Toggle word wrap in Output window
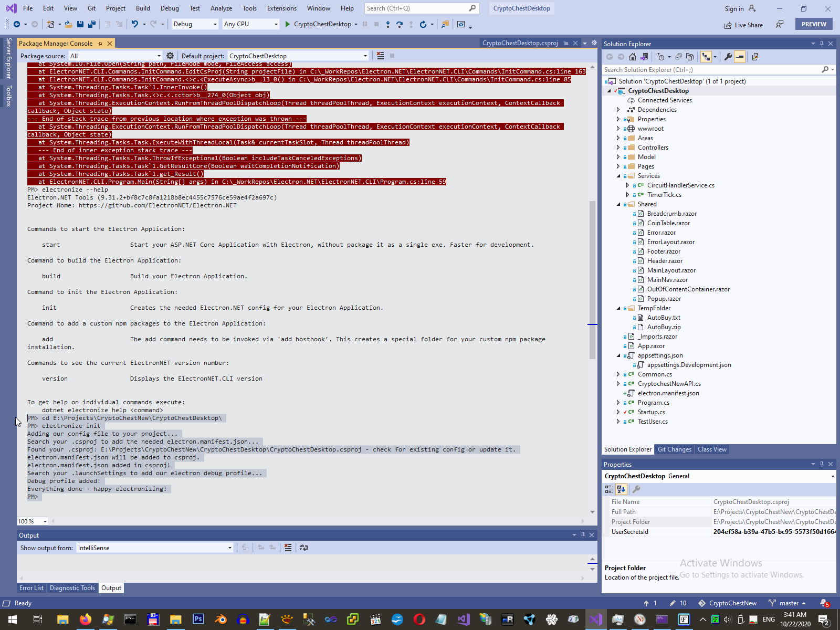 304,548
